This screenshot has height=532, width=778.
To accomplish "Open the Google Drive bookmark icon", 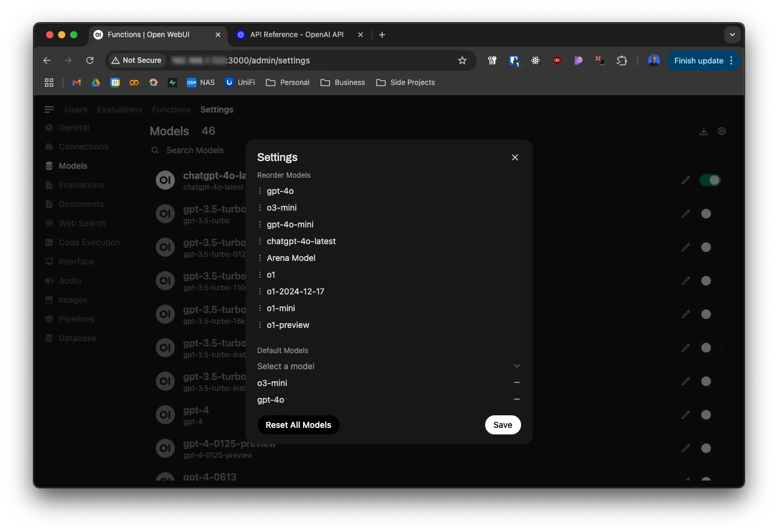I will [96, 83].
